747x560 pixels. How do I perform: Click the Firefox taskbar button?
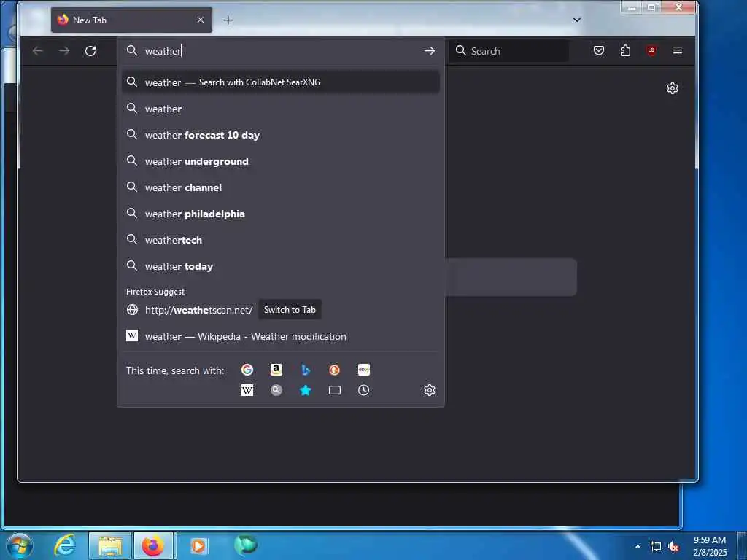tap(154, 545)
